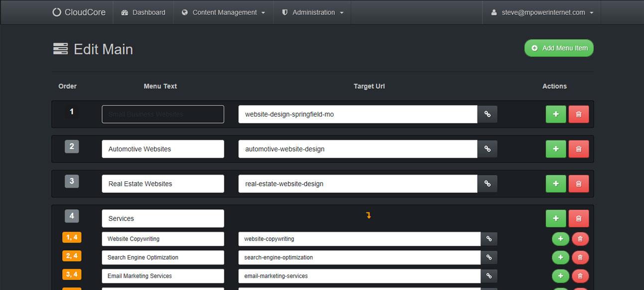Click the order number 2 badge

(x=72, y=146)
